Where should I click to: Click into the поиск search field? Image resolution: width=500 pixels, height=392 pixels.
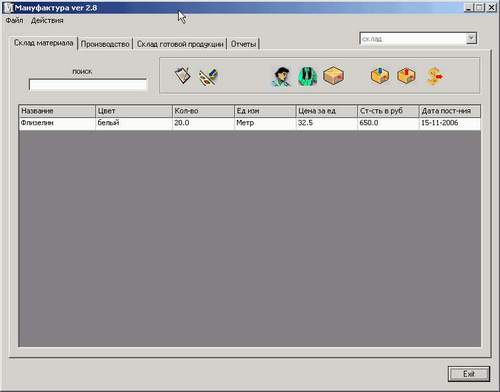(x=88, y=85)
